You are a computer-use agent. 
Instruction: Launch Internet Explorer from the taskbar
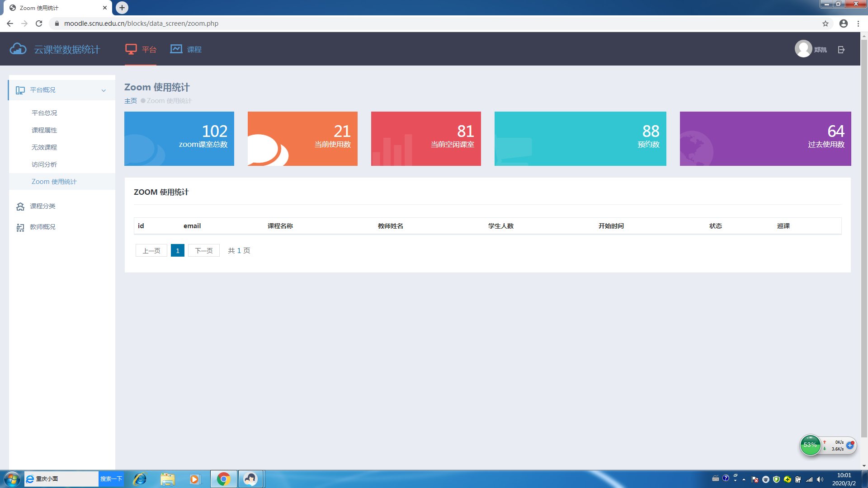140,479
